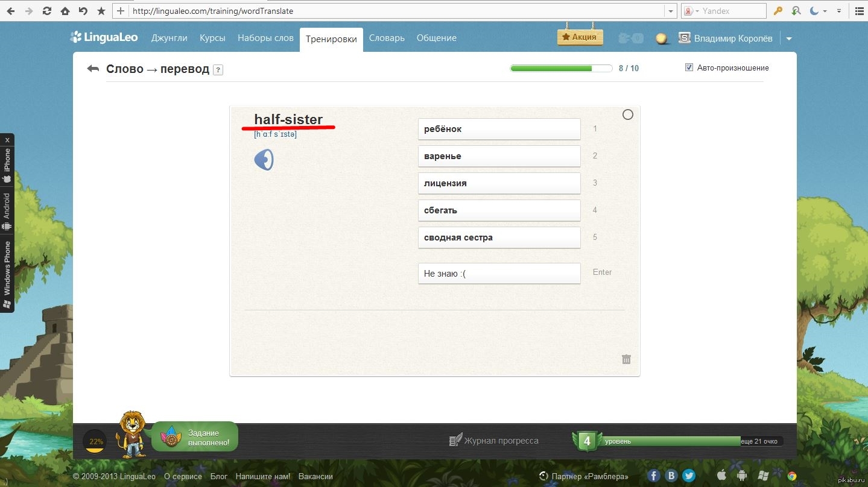Viewport: 868px width, 487px height.
Task: Click the Не знаю :( button
Action: [x=499, y=273]
